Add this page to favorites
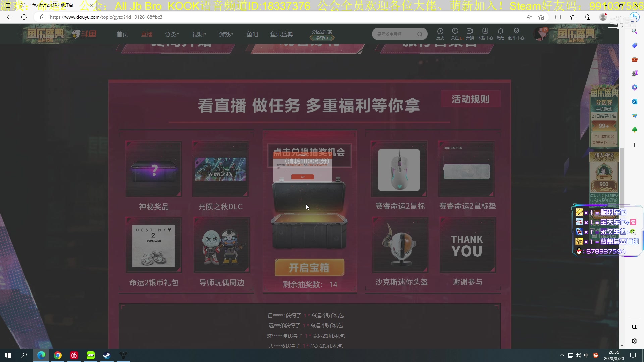Viewport: 644px width, 362px height. coord(541,17)
